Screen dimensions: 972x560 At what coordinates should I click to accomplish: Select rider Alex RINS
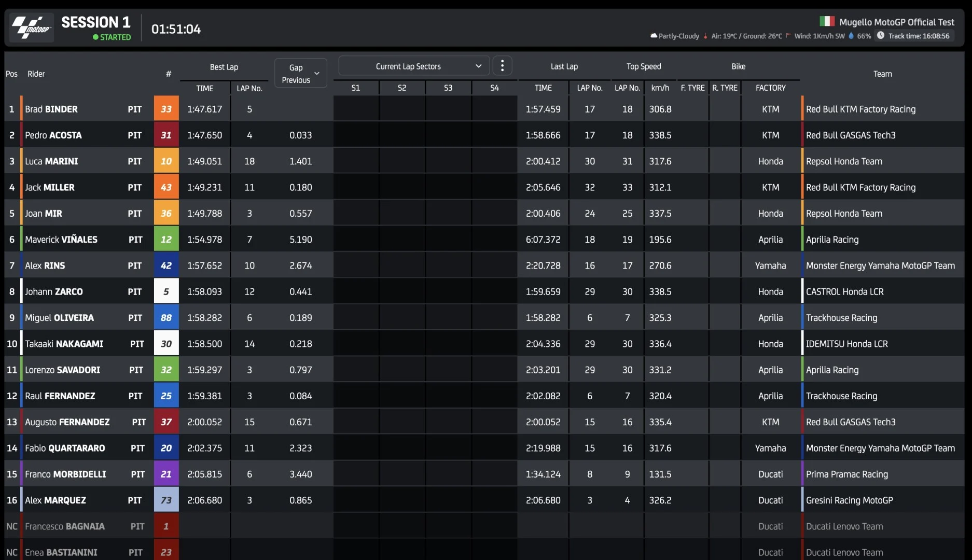pos(45,265)
